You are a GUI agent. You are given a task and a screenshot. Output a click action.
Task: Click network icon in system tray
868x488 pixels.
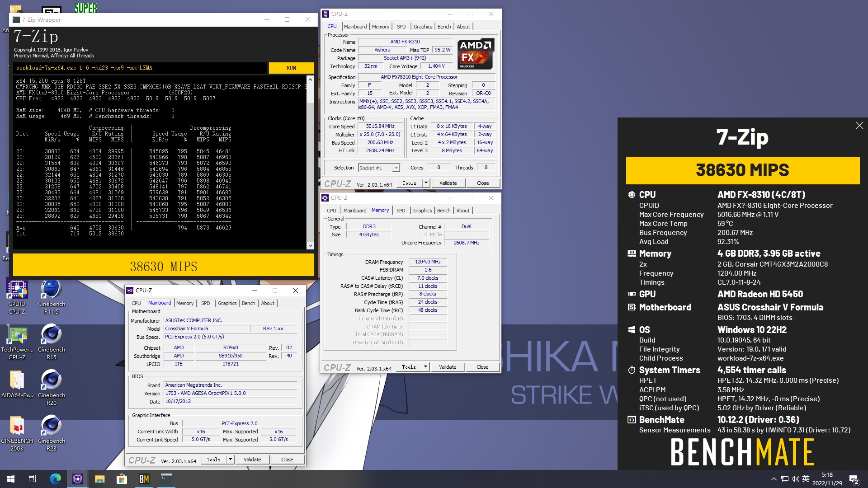tap(785, 479)
